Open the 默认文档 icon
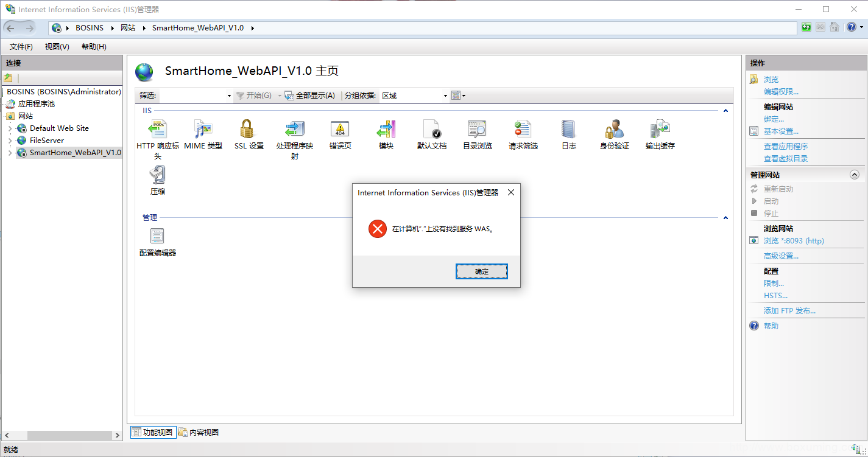Viewport: 868px width, 457px height. (432, 134)
